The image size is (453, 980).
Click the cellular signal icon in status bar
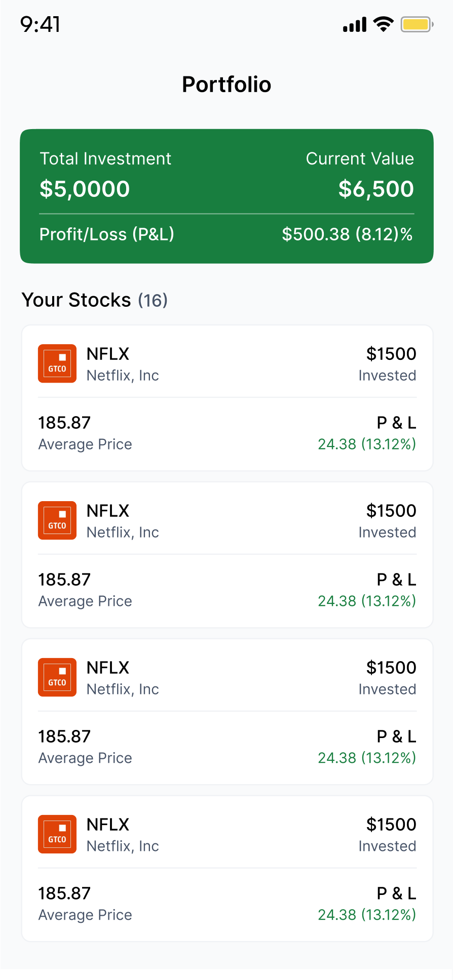click(x=355, y=24)
